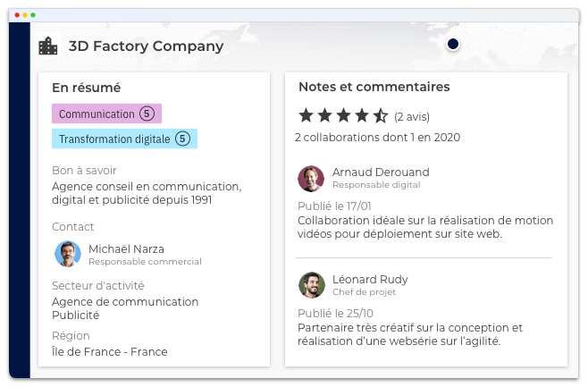Click the 3D Factory Company building icon
This screenshot has height=387, width=588.
click(48, 46)
